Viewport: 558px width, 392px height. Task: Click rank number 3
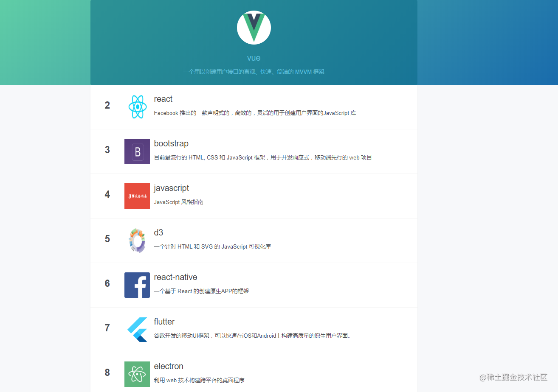[x=107, y=150]
